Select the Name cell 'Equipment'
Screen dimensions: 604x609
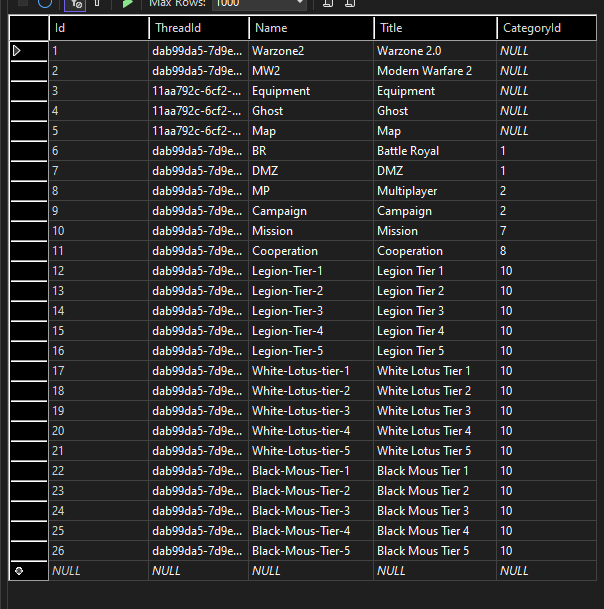tap(311, 91)
